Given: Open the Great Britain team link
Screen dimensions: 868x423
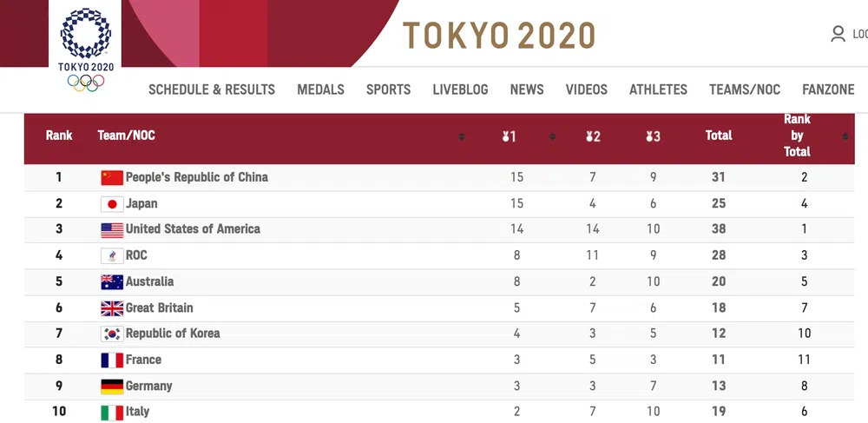Looking at the screenshot, I should [159, 307].
